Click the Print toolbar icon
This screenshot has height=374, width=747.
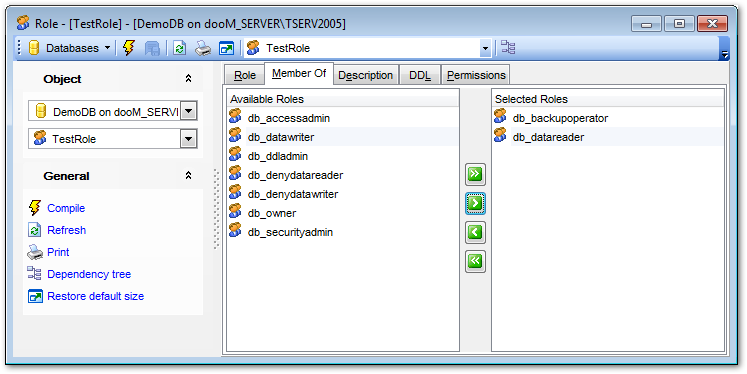[203, 48]
